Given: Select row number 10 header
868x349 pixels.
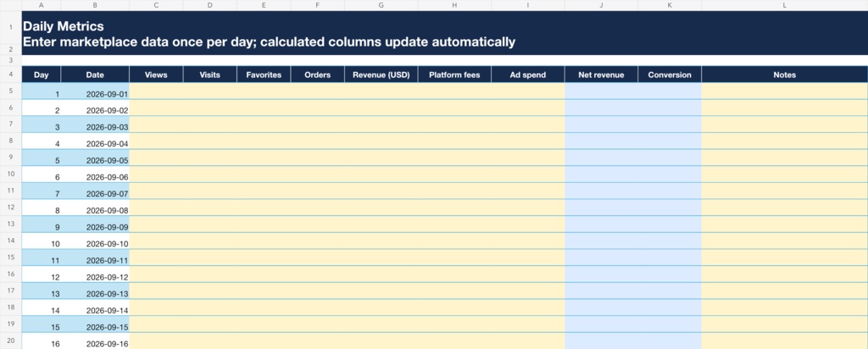Looking at the screenshot, I should [11, 174].
